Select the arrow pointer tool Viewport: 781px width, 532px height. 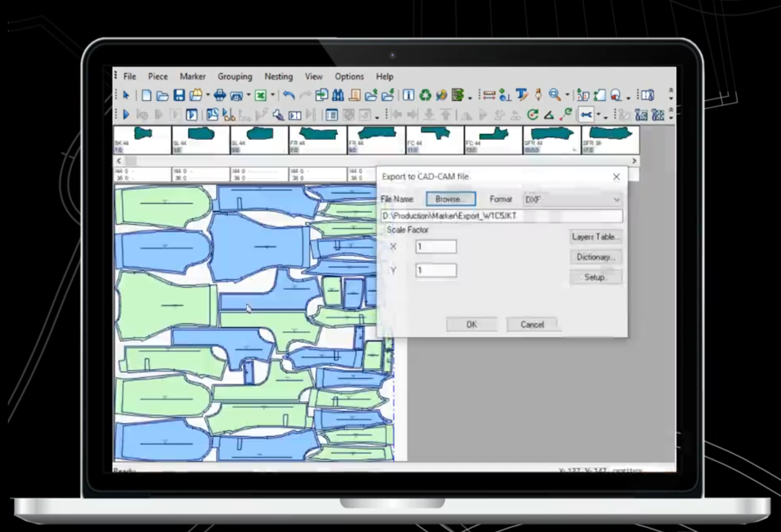pyautogui.click(x=126, y=95)
